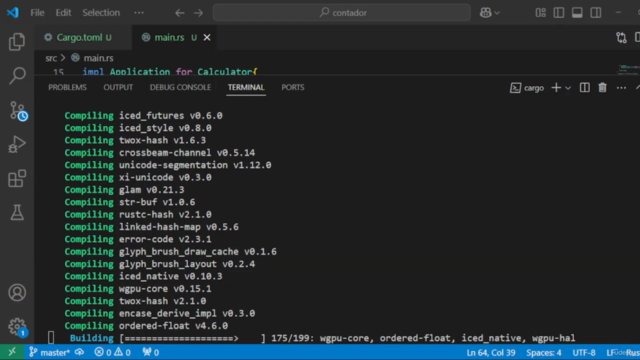Toggle the bottom panel visibility
This screenshot has width=640, height=360.
click(x=577, y=13)
